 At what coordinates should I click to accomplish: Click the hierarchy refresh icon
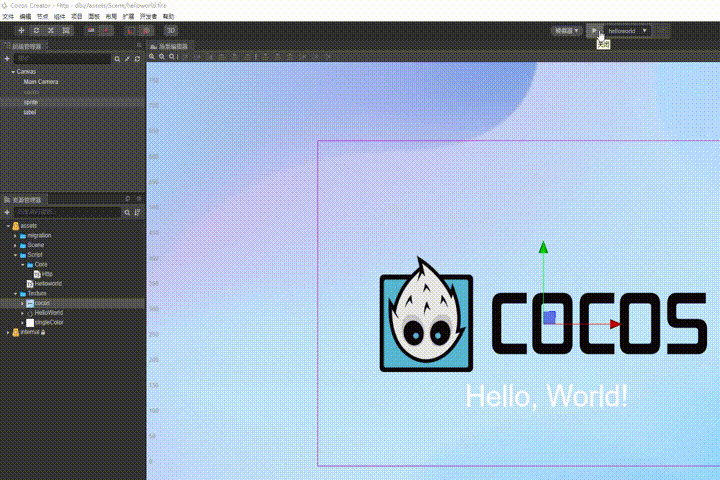click(137, 59)
